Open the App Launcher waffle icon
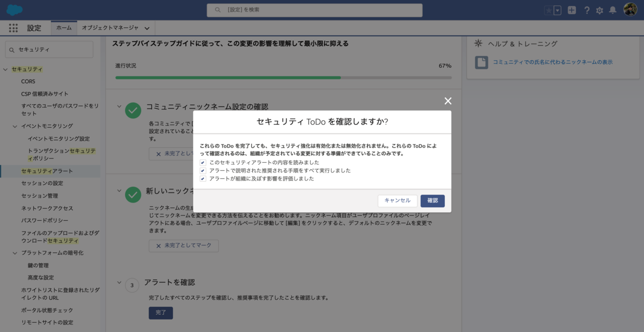The height and width of the screenshot is (332, 644). [13, 28]
